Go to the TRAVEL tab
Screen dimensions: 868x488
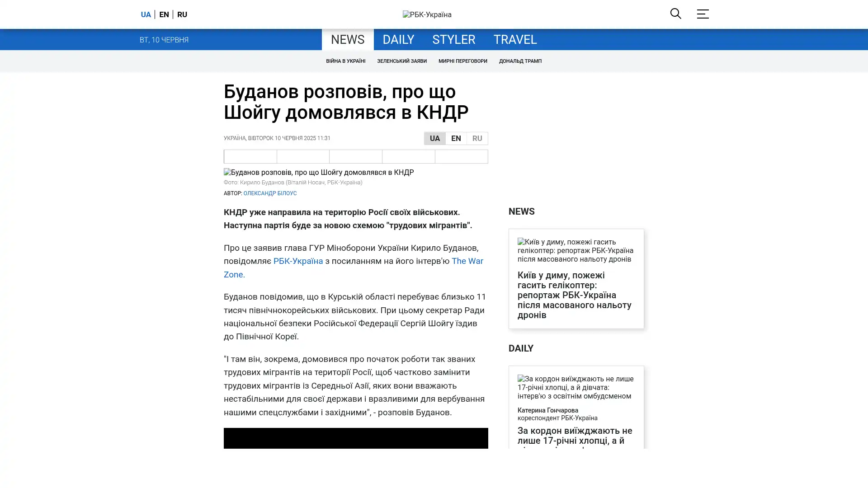click(x=515, y=40)
